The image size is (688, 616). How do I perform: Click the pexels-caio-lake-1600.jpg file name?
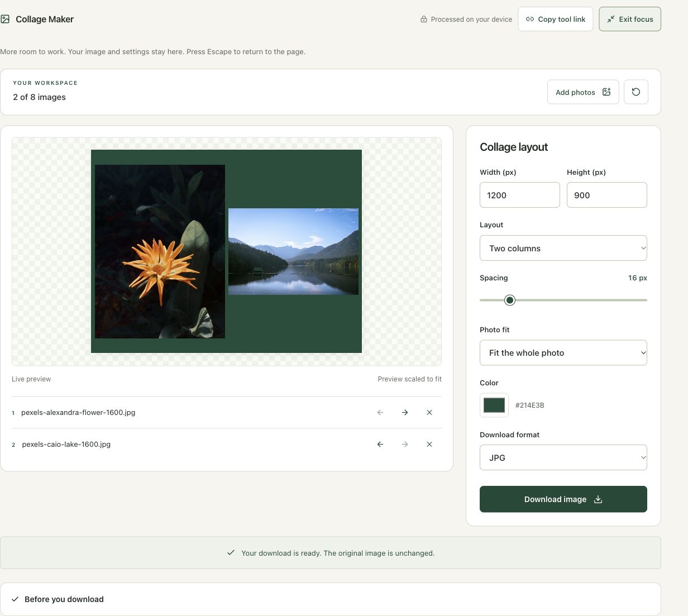point(66,445)
